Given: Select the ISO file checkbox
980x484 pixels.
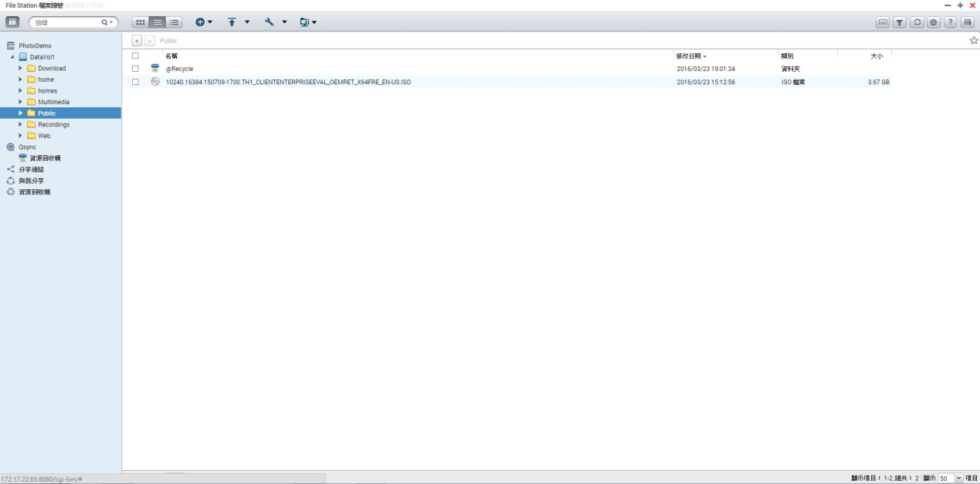Looking at the screenshot, I should 135,82.
